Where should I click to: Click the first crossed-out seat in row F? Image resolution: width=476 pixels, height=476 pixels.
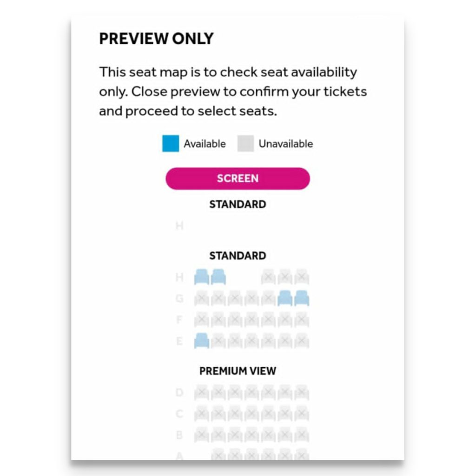coord(202,319)
